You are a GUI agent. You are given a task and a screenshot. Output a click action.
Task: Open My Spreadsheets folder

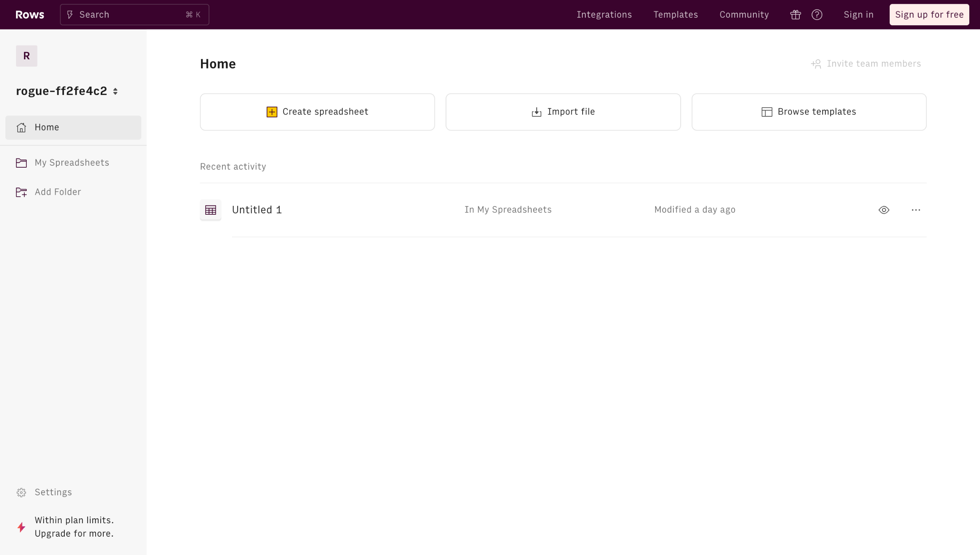pyautogui.click(x=72, y=163)
